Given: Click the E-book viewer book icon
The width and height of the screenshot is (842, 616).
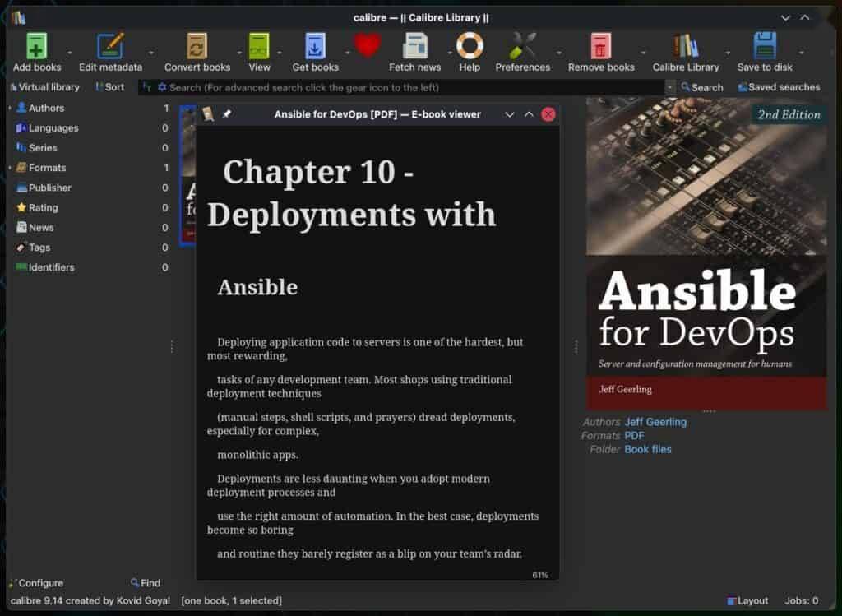Looking at the screenshot, I should point(208,113).
